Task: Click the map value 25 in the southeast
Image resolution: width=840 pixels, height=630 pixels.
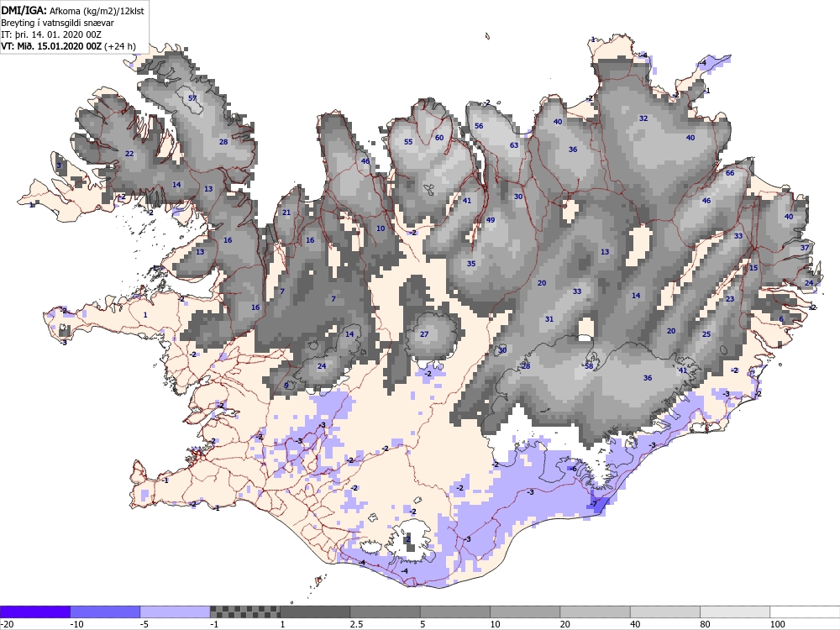Action: click(706, 334)
